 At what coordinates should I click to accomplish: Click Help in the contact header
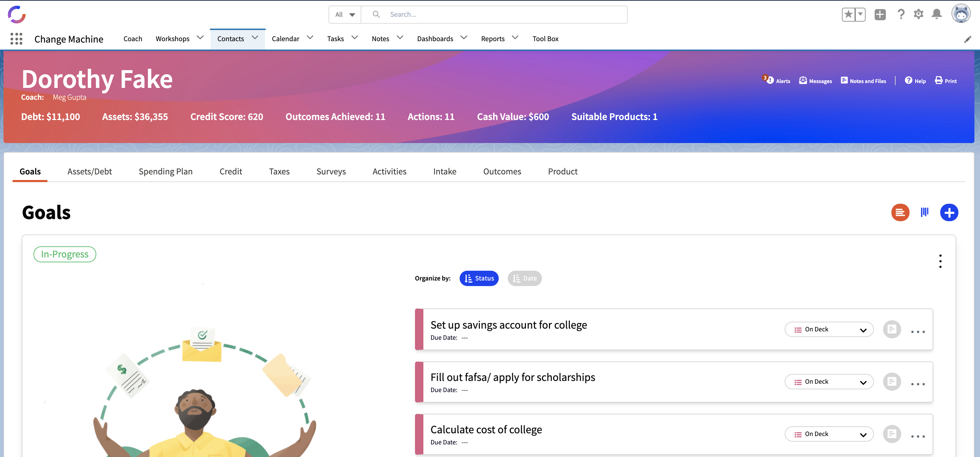[x=915, y=81]
